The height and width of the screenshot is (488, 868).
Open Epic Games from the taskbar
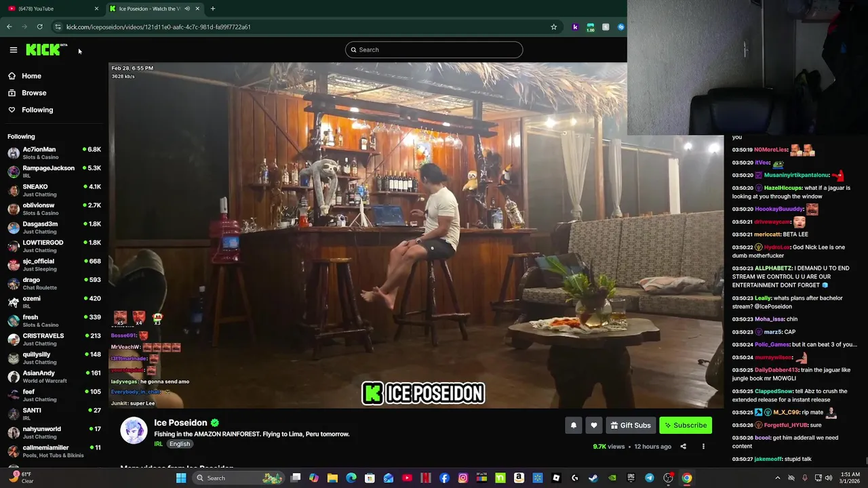pos(631,478)
